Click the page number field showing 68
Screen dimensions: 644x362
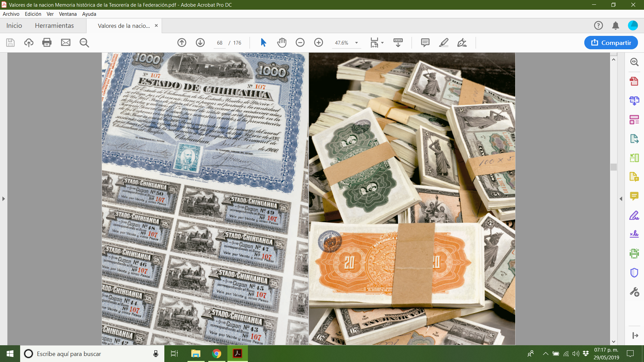tap(220, 43)
